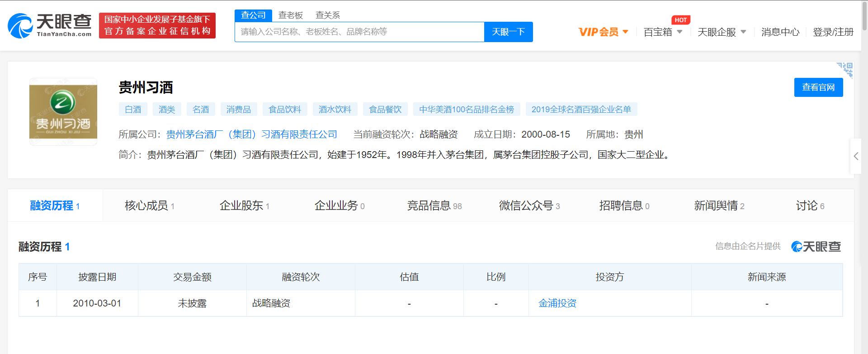The image size is (868, 354).
Task: Click the 查看官网 button
Action: pyautogui.click(x=818, y=87)
